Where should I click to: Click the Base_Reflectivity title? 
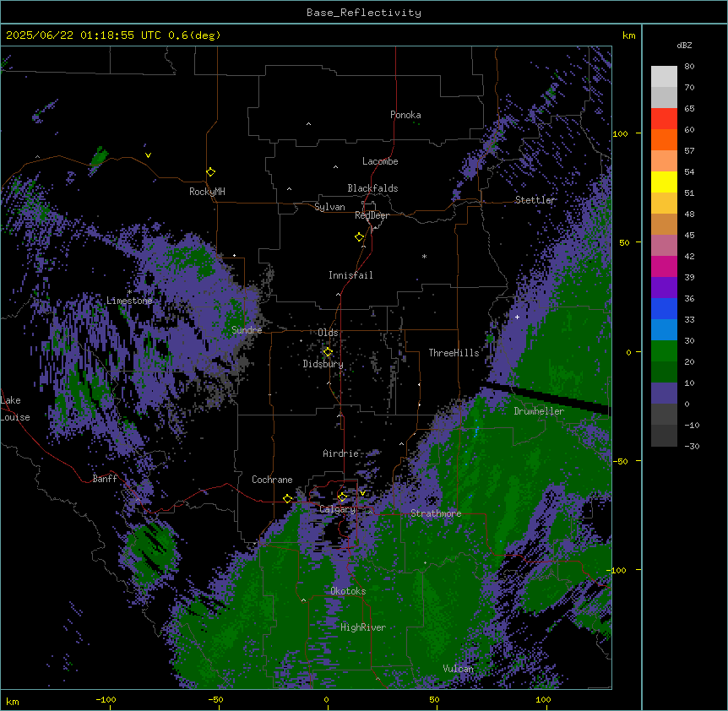[x=364, y=13]
